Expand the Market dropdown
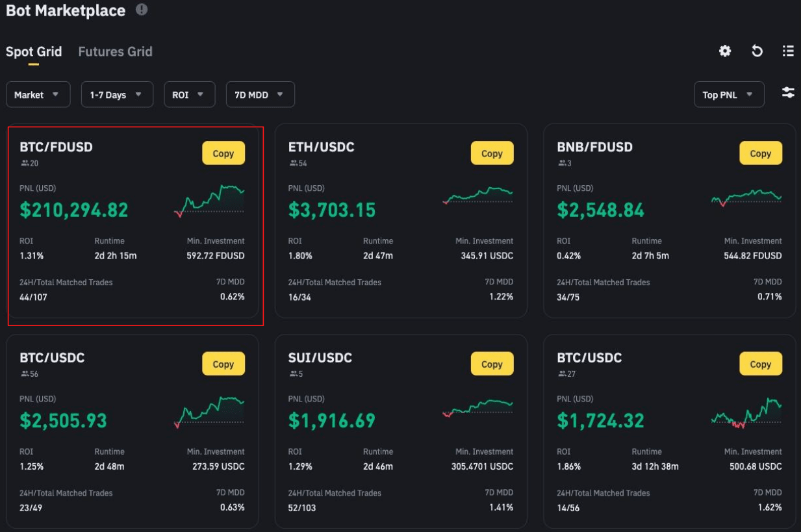The width and height of the screenshot is (801, 532). [38, 95]
